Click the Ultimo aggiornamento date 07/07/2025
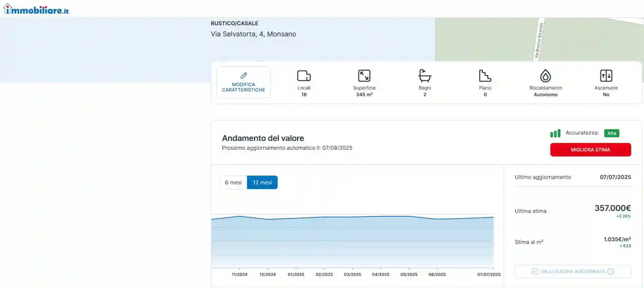The width and height of the screenshot is (644, 288). point(615,177)
